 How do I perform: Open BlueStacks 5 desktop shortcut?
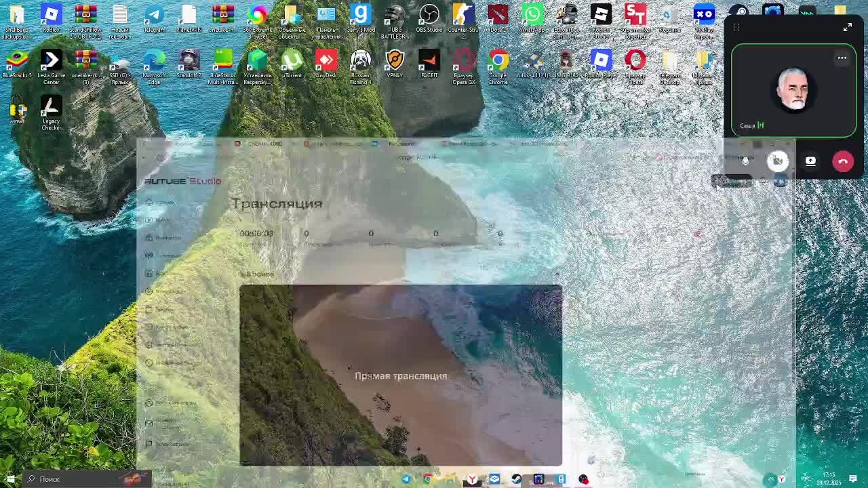[17, 64]
